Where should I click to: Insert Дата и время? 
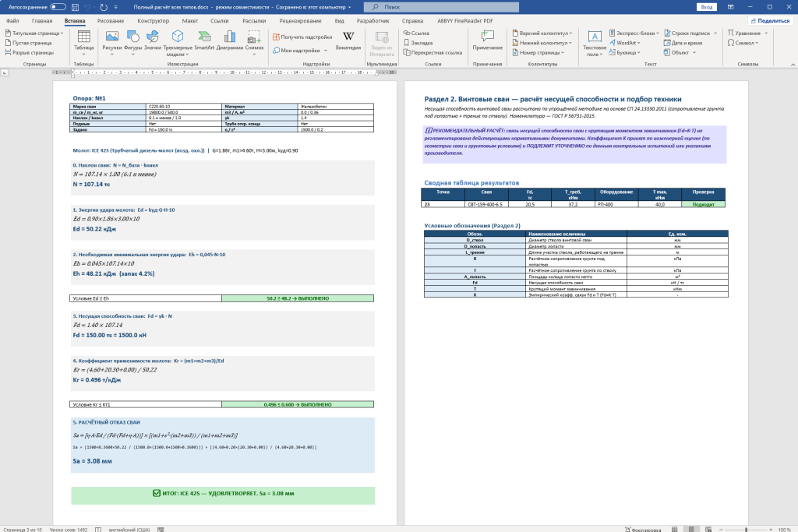coord(683,43)
